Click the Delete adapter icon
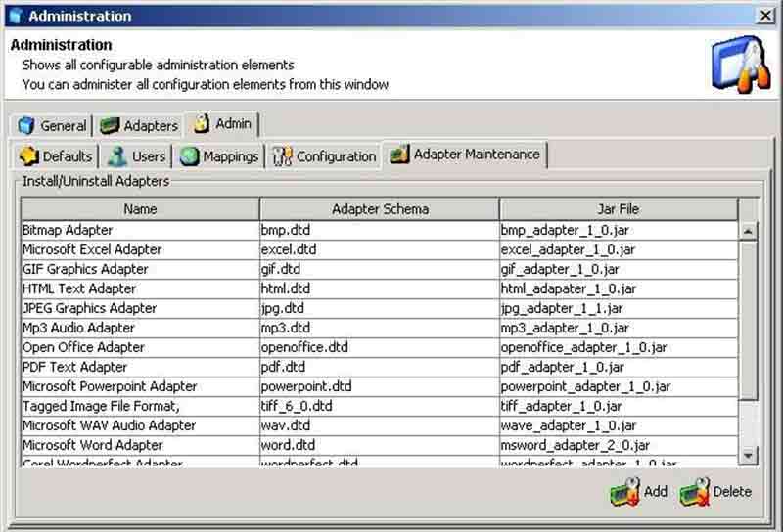 [694, 492]
